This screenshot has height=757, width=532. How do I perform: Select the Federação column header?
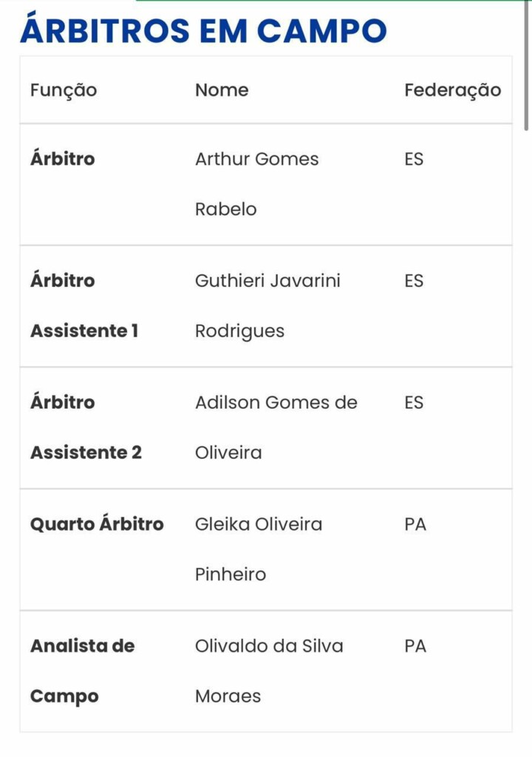(452, 90)
